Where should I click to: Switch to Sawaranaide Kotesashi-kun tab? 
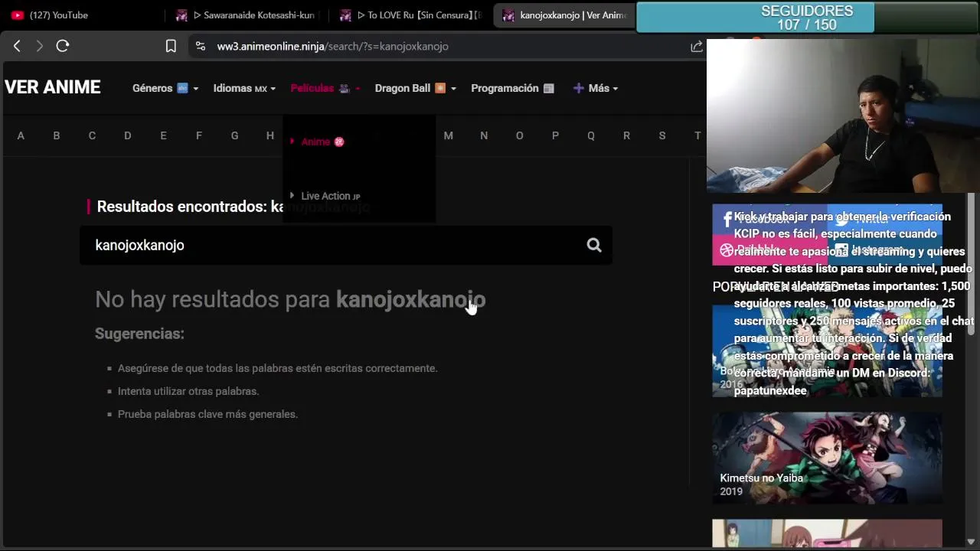pos(247,15)
